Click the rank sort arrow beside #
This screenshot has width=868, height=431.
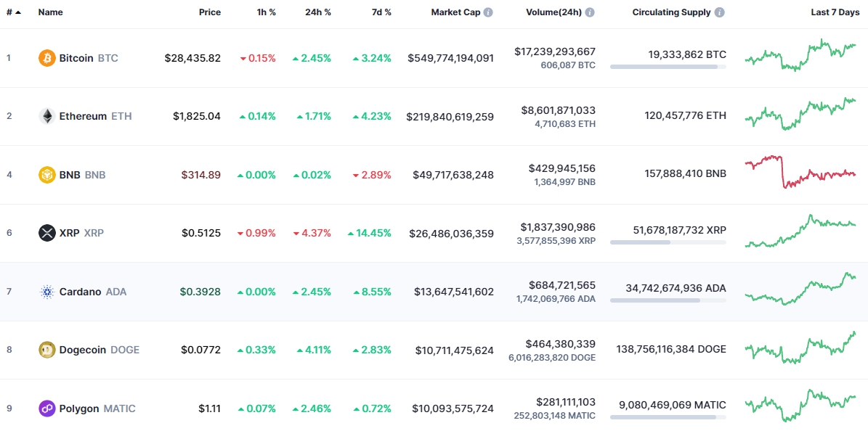[18, 12]
